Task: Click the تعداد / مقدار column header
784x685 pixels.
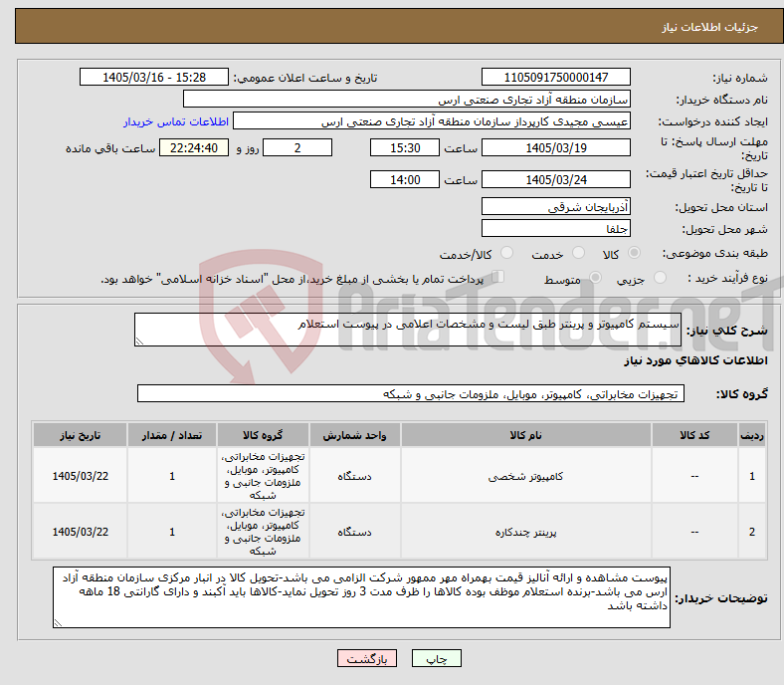Action: tap(172, 435)
